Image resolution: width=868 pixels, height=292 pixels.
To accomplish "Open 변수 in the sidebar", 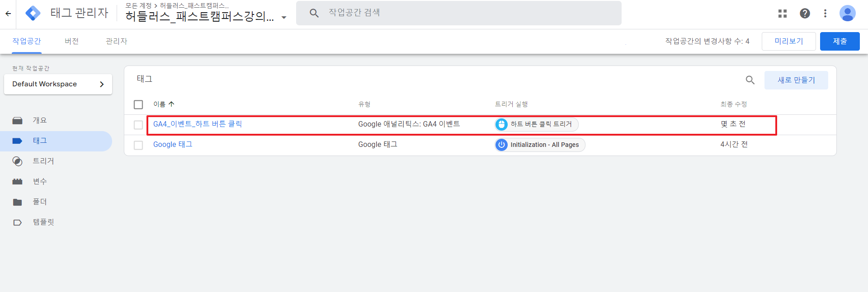I will pyautogui.click(x=40, y=181).
